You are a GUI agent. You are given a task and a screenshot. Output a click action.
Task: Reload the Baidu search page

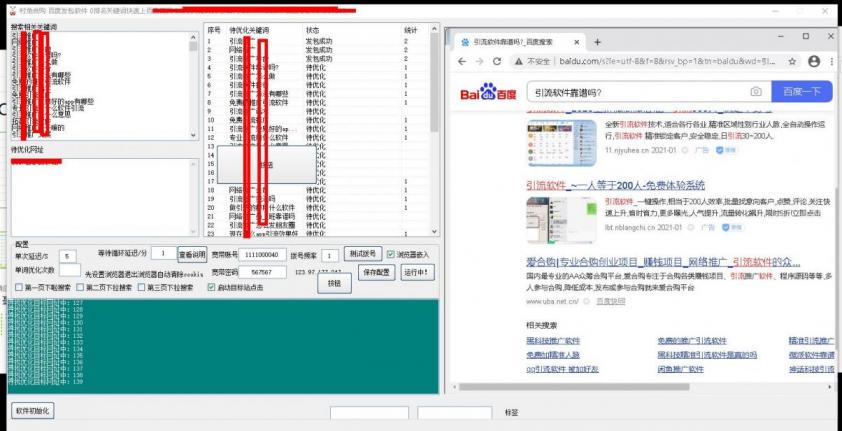pos(497,62)
